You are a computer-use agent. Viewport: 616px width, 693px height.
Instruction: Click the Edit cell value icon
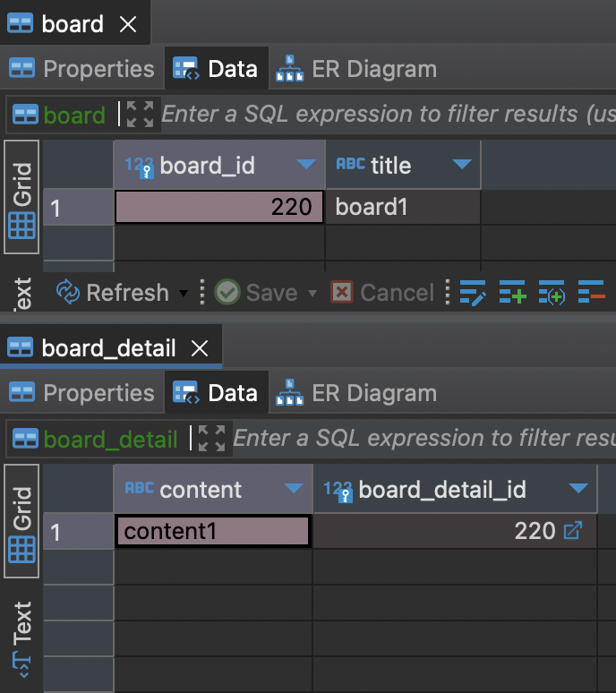473,293
